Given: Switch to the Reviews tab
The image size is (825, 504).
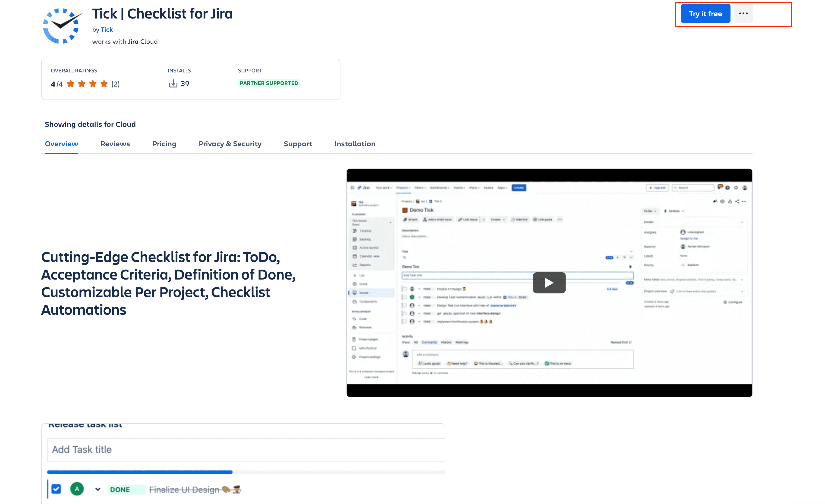Looking at the screenshot, I should click(x=115, y=144).
